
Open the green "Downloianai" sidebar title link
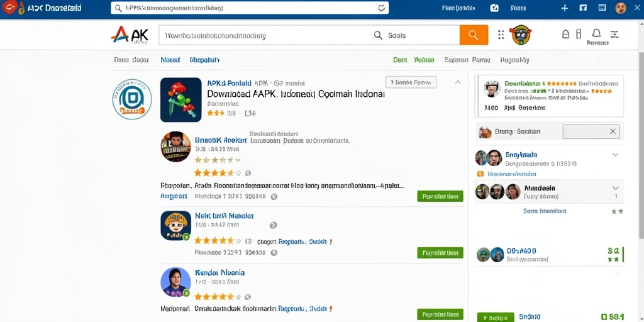[x=523, y=84]
